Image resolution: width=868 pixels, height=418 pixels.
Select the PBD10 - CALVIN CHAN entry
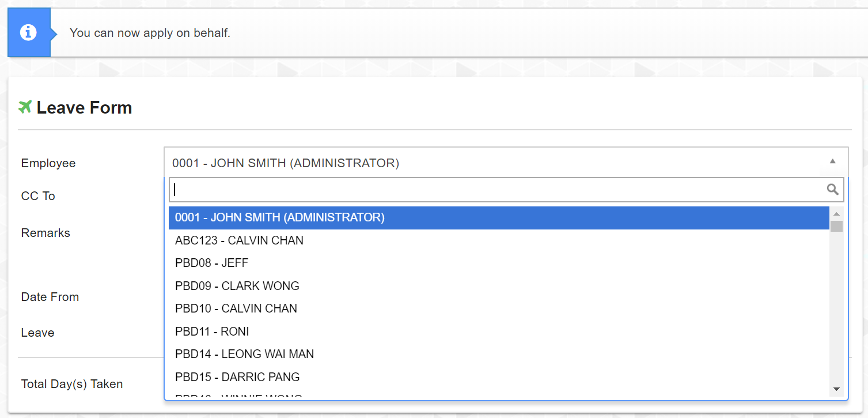click(x=236, y=308)
